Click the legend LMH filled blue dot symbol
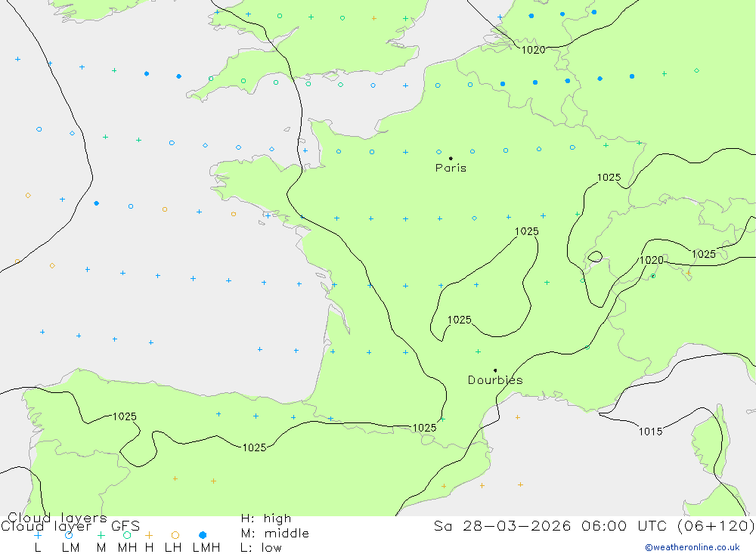The height and width of the screenshot is (554, 756). pyautogui.click(x=203, y=535)
